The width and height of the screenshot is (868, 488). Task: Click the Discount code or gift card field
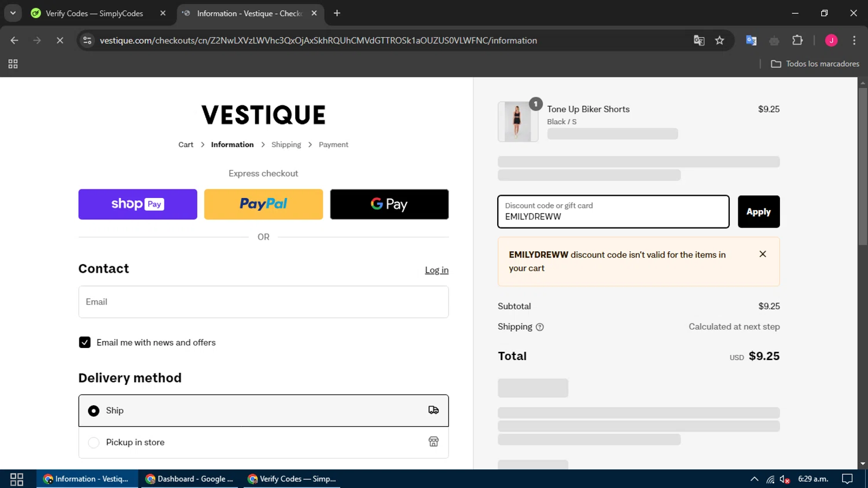coord(613,212)
